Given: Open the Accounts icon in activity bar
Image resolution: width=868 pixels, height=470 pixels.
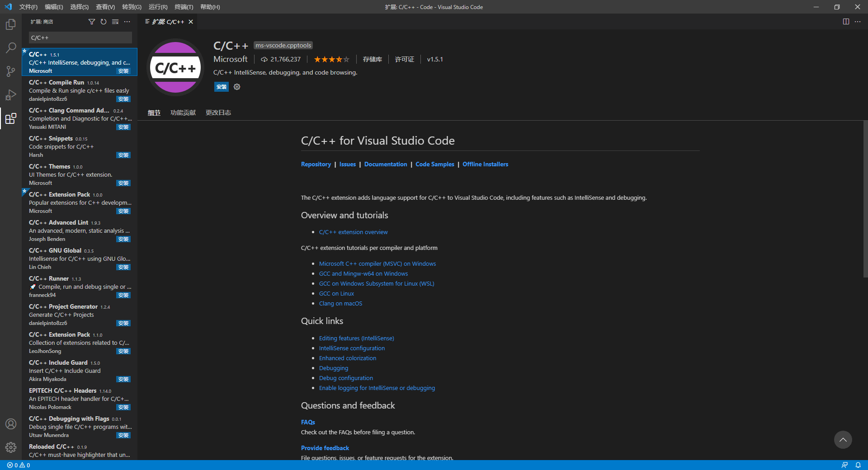Looking at the screenshot, I should [x=11, y=424].
